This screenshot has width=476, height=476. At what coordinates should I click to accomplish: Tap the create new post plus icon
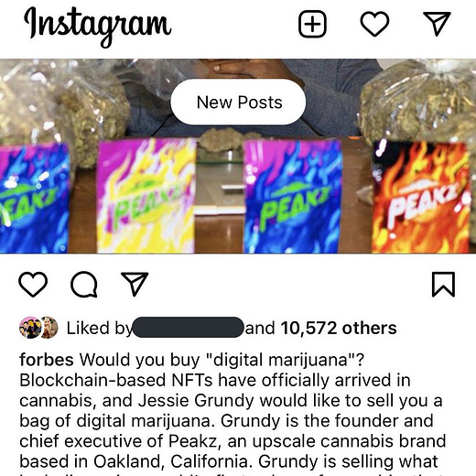312,24
